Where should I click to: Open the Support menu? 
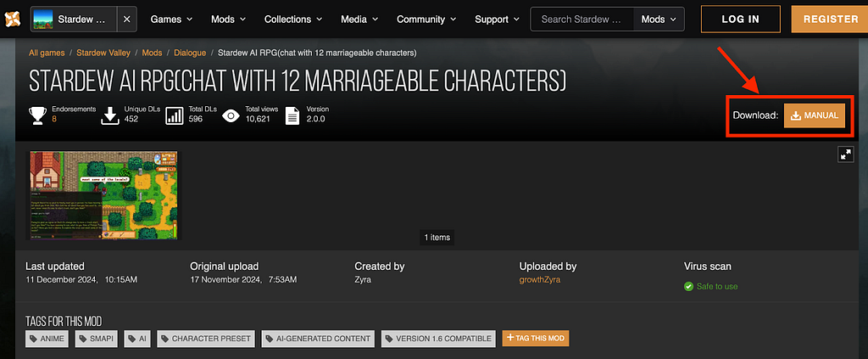[x=497, y=20]
